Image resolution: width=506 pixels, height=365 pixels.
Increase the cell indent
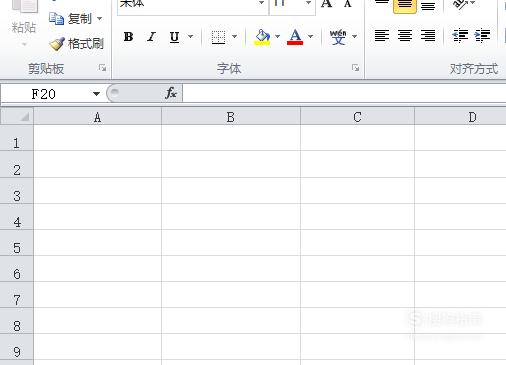(x=482, y=36)
